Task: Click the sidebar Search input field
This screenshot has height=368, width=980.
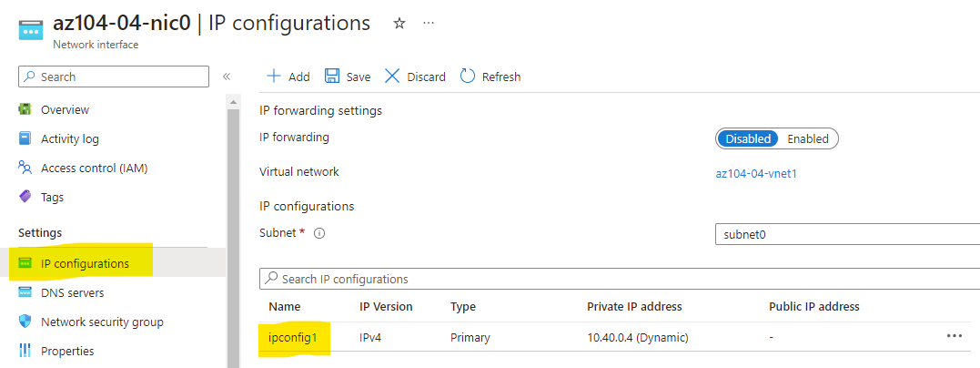Action: click(x=114, y=77)
